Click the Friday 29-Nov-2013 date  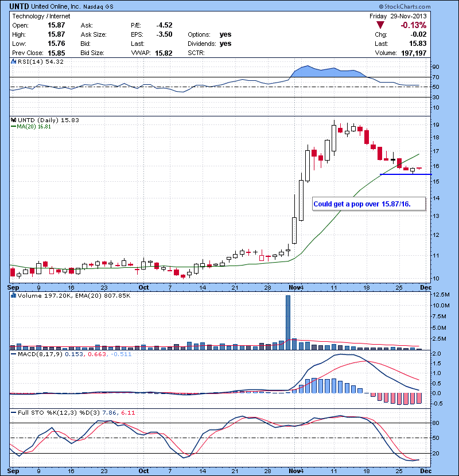click(x=398, y=16)
